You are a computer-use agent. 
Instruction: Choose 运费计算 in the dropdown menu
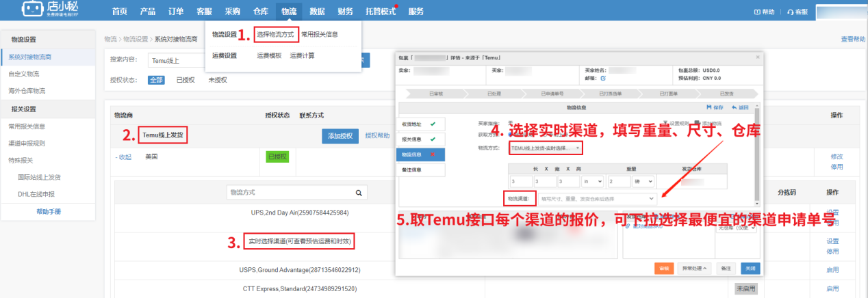pos(302,56)
